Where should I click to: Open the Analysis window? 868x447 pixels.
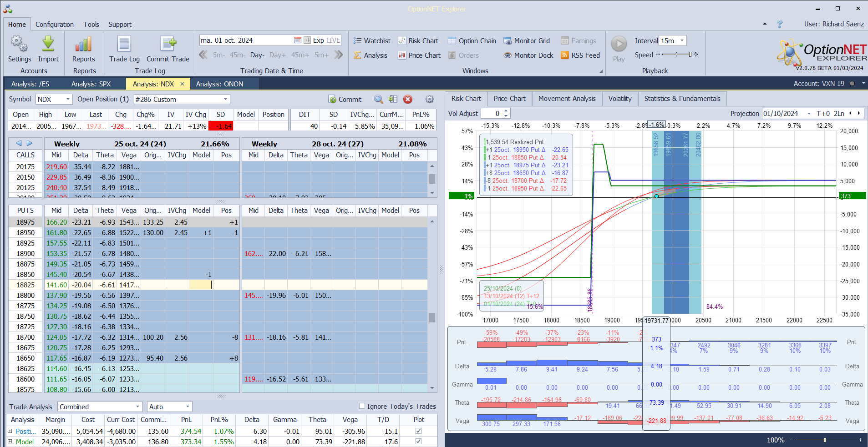[x=371, y=55]
